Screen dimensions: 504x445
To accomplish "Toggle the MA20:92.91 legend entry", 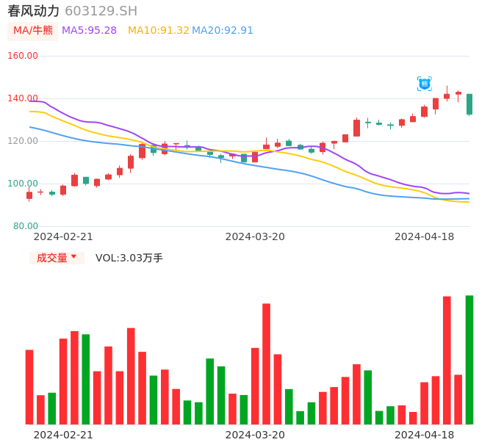I will [223, 31].
